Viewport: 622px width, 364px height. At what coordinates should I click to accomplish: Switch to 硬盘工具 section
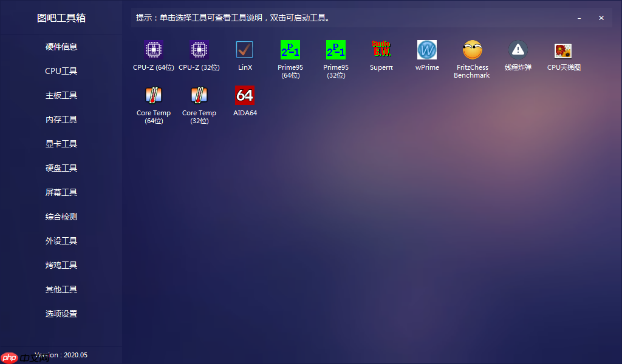tap(61, 168)
